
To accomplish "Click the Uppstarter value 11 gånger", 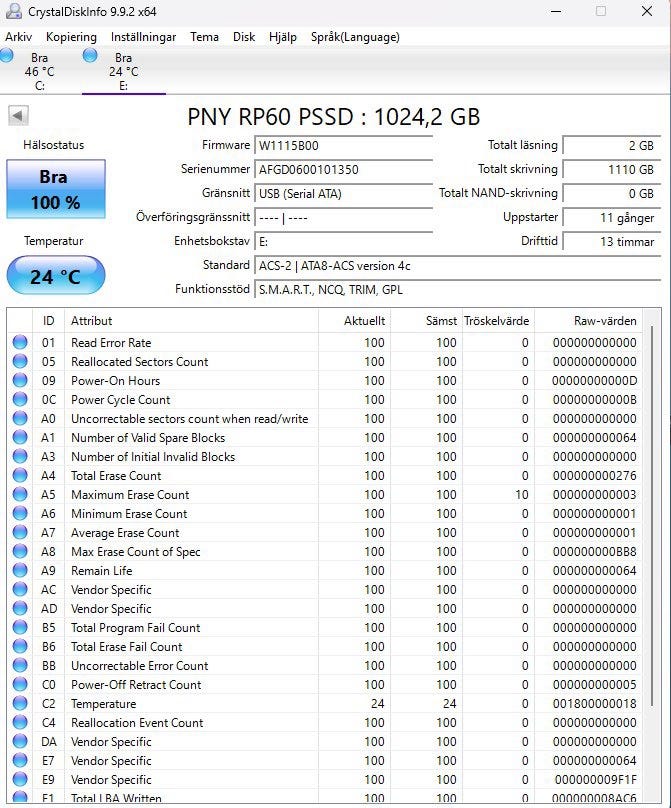I will click(611, 218).
